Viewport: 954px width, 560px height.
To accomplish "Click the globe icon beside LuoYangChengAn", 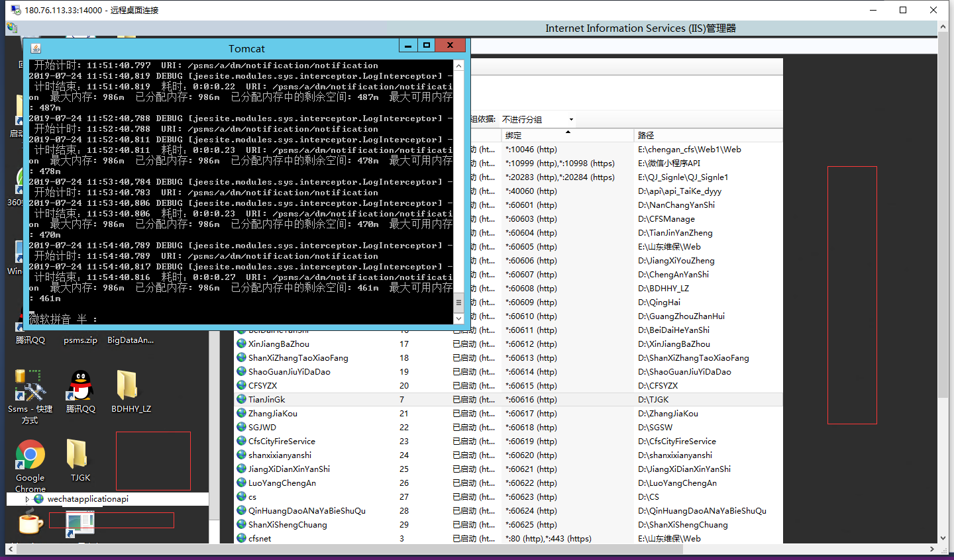I will (242, 483).
